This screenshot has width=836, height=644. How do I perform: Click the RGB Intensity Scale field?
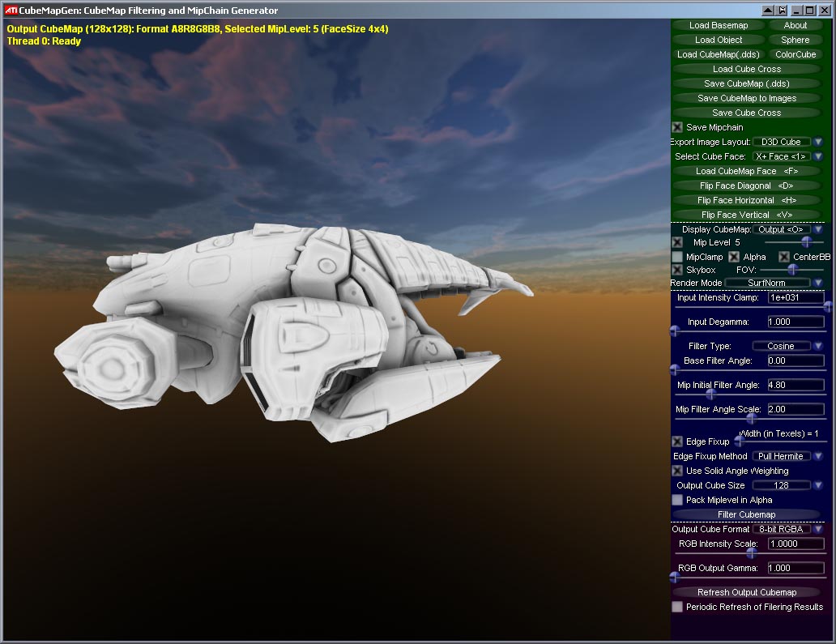[796, 544]
